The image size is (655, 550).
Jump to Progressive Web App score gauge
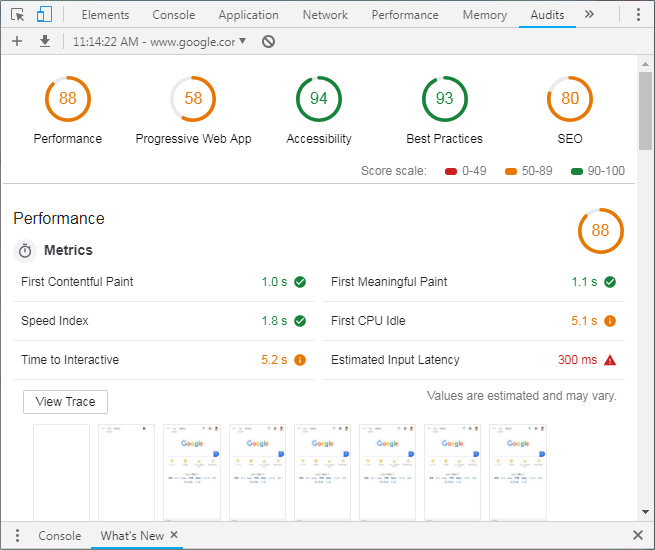click(x=193, y=99)
